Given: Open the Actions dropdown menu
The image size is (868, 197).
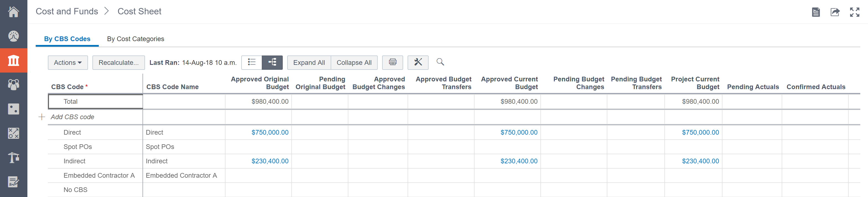Looking at the screenshot, I should (x=68, y=63).
